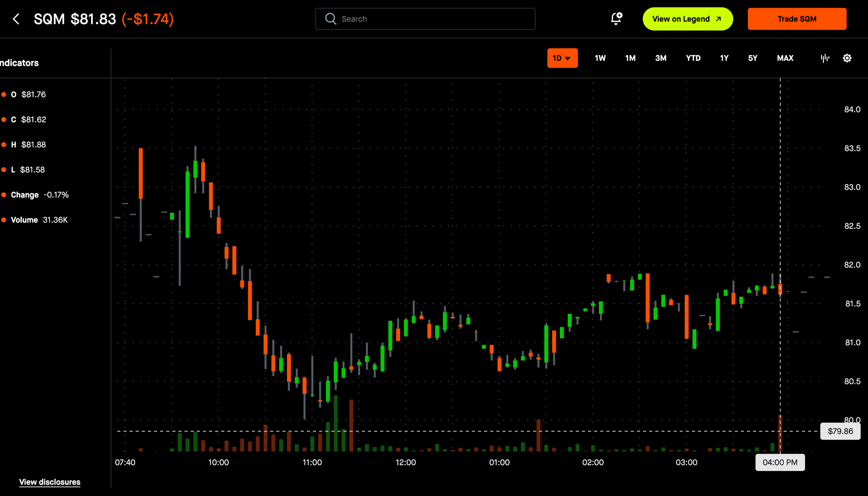Show the MAX time range
The height and width of the screenshot is (496, 868).
[x=785, y=58]
